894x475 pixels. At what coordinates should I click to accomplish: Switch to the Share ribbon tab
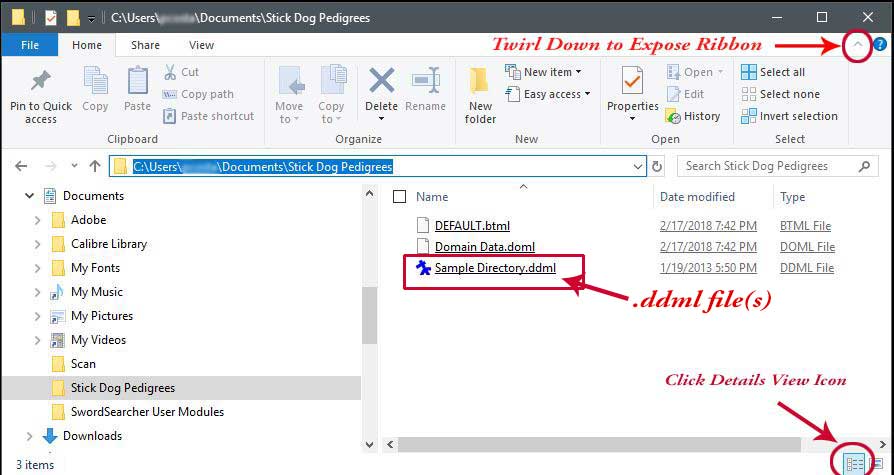pyautogui.click(x=145, y=44)
